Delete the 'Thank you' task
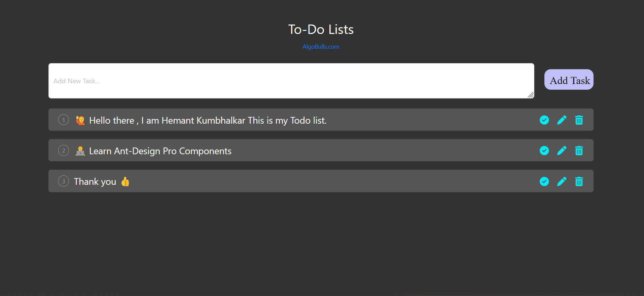 tap(579, 181)
